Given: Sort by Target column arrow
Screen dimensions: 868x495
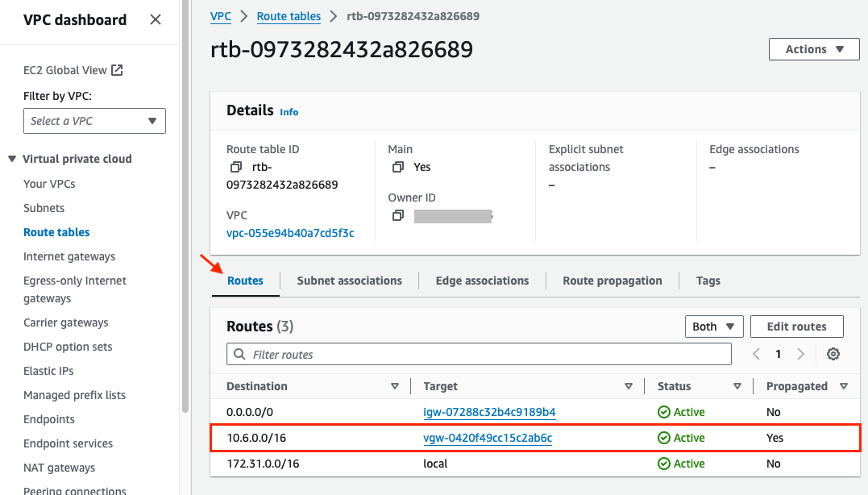Looking at the screenshot, I should coord(629,386).
